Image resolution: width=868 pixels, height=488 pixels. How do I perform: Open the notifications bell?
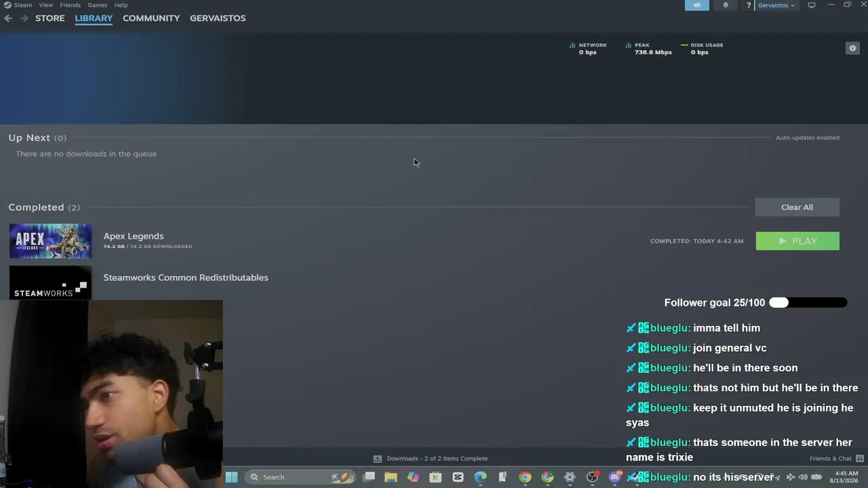tap(726, 5)
